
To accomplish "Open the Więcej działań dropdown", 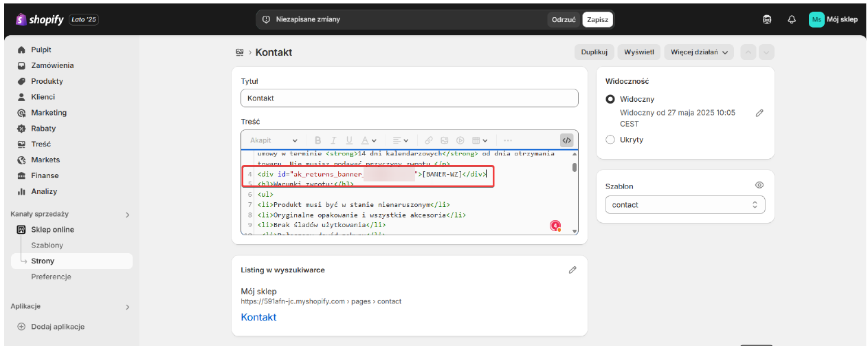I will (699, 52).
